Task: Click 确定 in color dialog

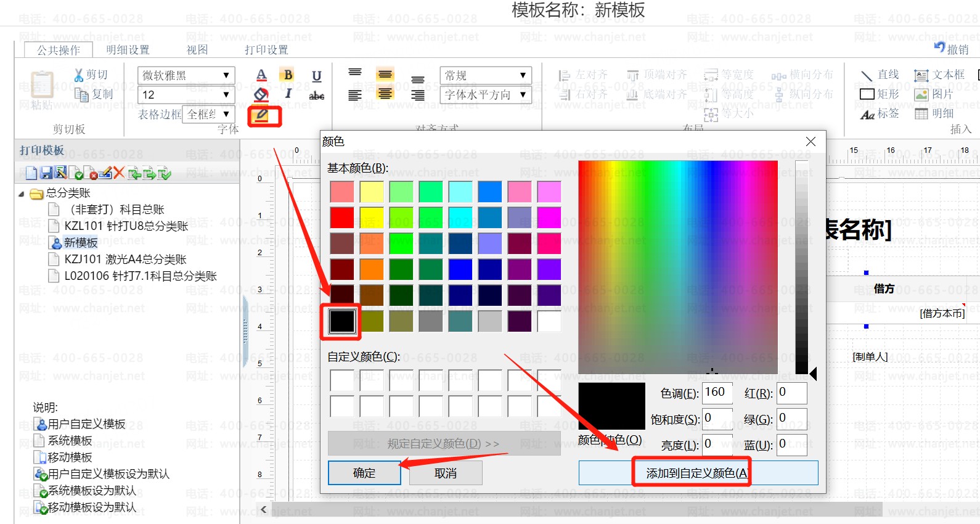Action: [x=364, y=473]
